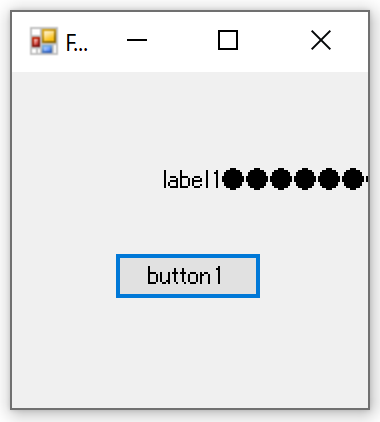Click the fifth black dot in the row
The height and width of the screenshot is (422, 380).
coord(329,179)
